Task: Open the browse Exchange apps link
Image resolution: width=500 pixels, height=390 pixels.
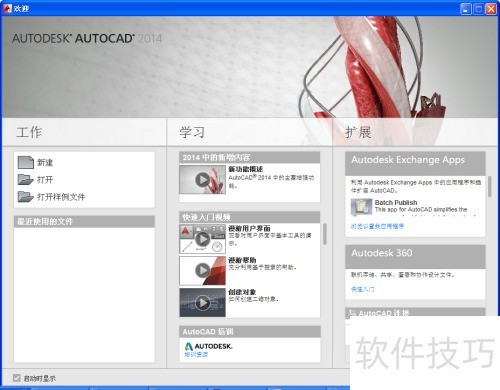Action: click(x=377, y=226)
